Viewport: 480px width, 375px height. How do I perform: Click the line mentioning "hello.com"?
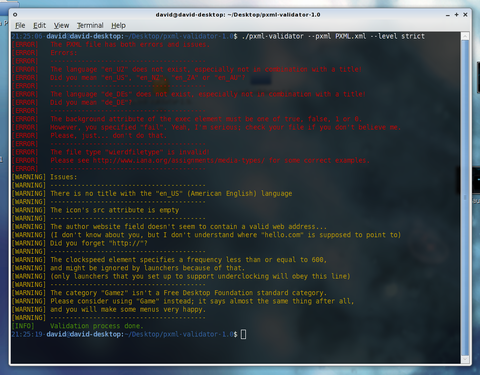225,235
